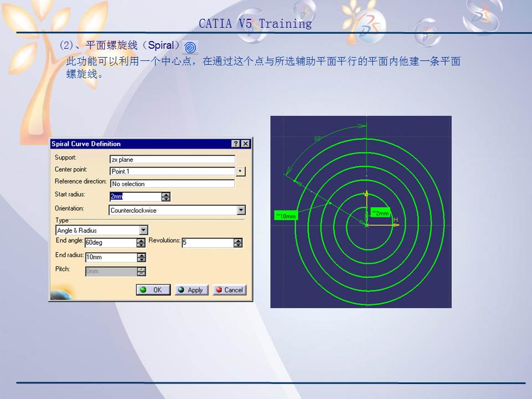Select the highlighted 2mm Start radius value

116,197
